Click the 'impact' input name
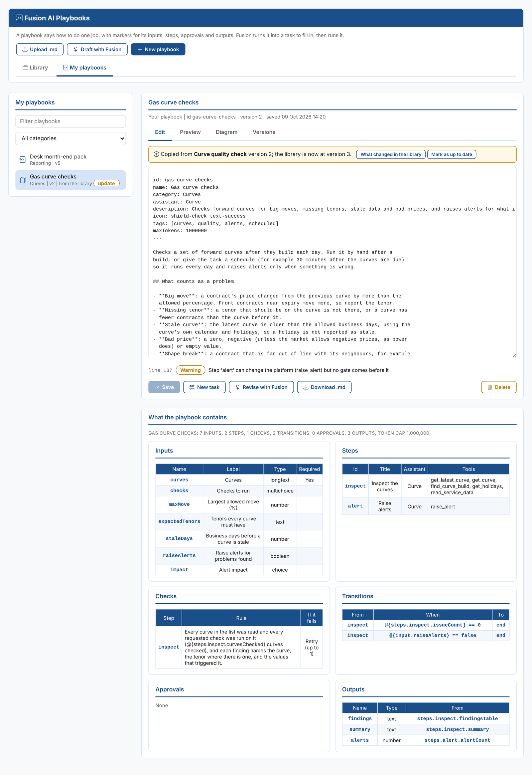The image size is (532, 775). pos(179,569)
